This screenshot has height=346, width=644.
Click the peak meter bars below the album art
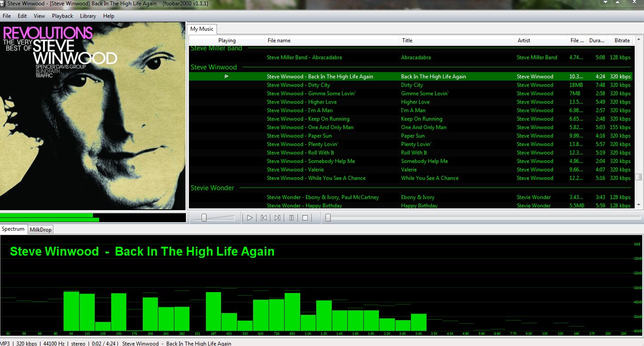pos(93,217)
